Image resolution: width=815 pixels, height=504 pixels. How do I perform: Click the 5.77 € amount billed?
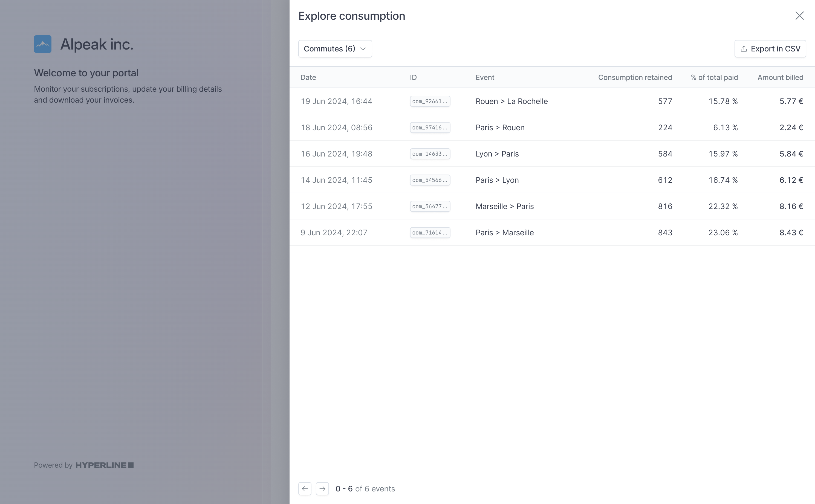tap(791, 101)
